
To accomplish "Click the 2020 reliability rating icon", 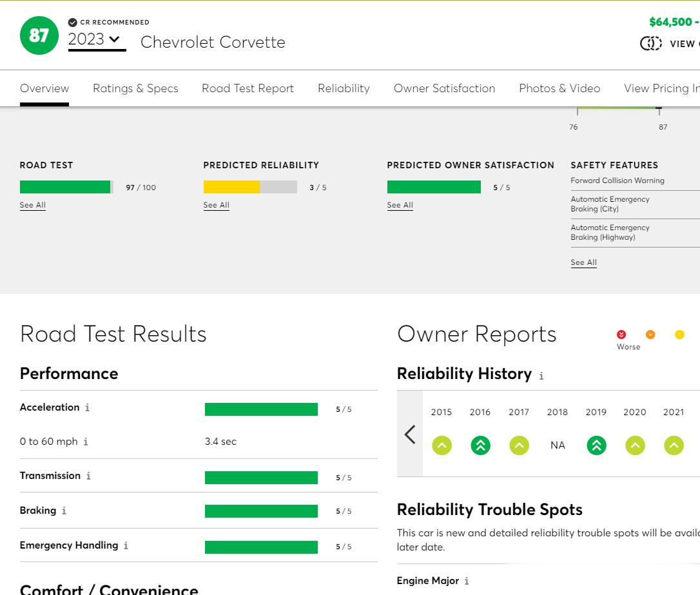I will click(636, 445).
